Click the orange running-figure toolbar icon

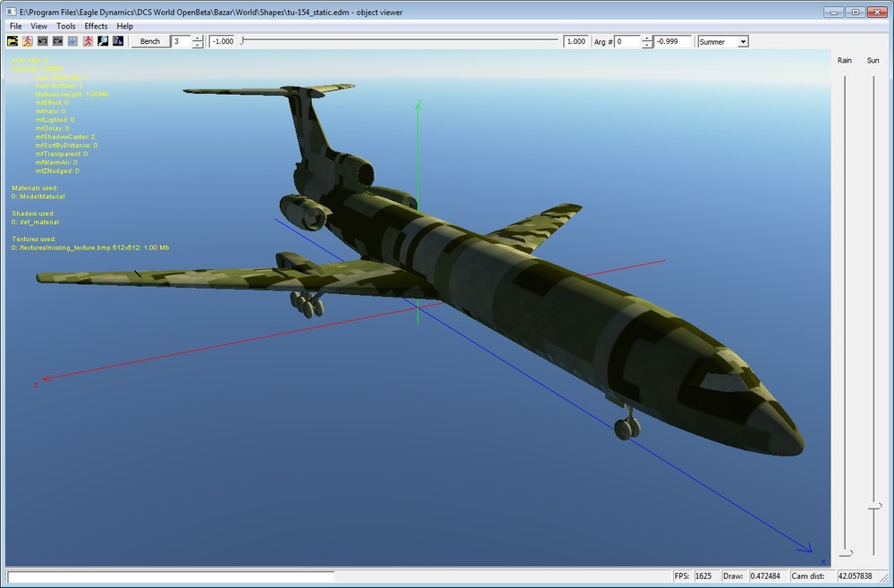[x=28, y=41]
